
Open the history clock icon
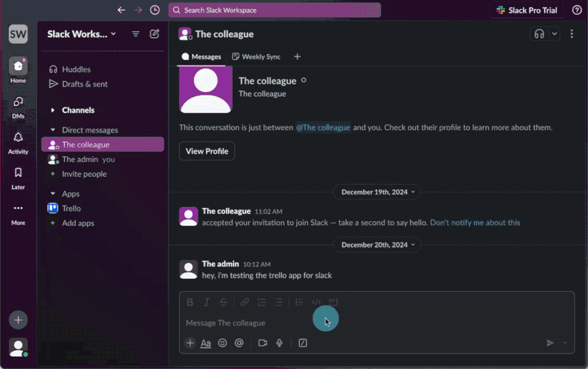coord(154,10)
